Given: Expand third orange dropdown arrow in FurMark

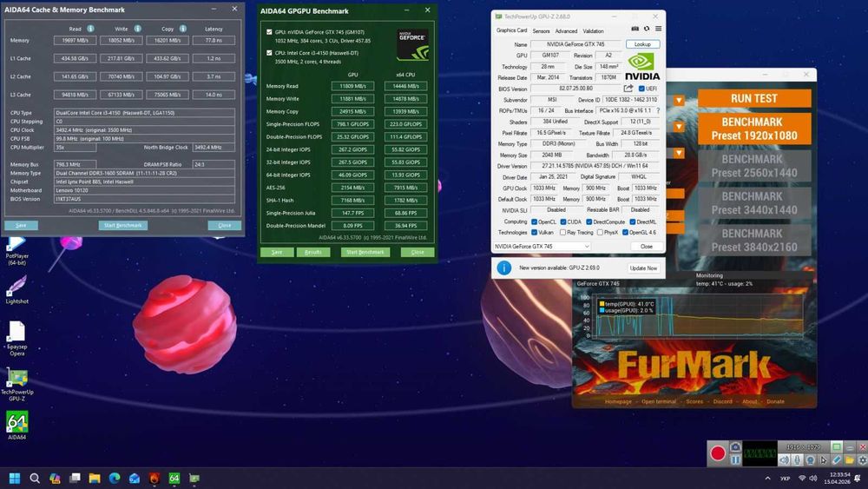Looking at the screenshot, I should [x=679, y=153].
